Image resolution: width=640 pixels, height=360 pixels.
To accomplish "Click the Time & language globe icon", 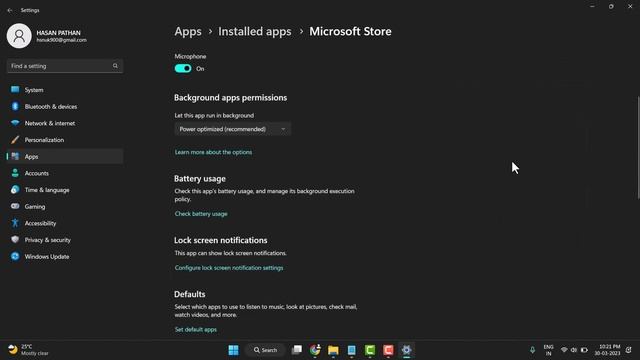I will click(x=15, y=190).
